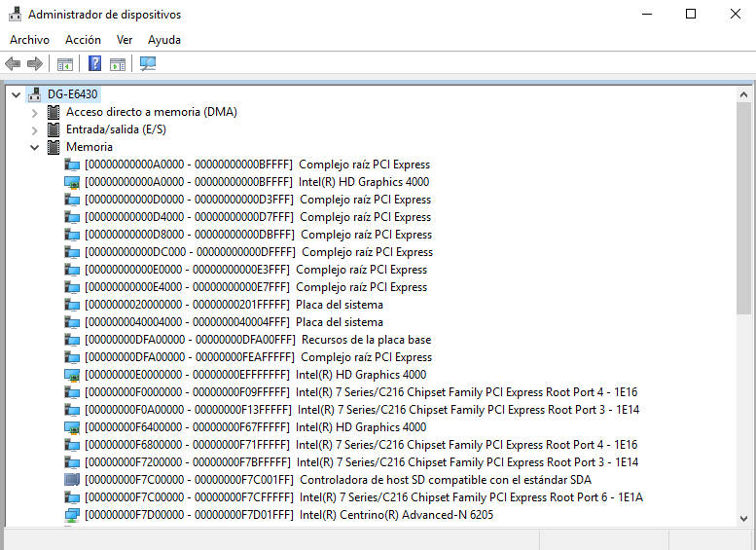Click the icon for Root Port 3 at F0A00000
756x550 pixels.
pos(72,410)
